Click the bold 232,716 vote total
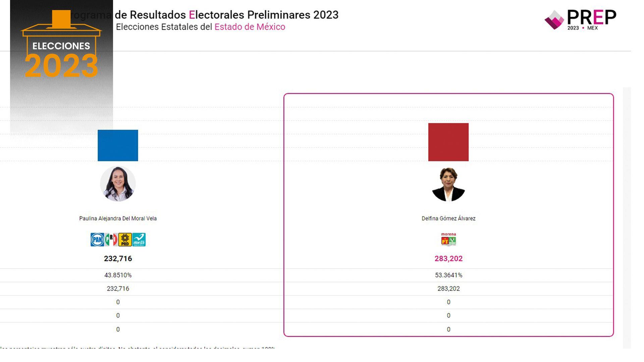The image size is (644, 362). [x=118, y=258]
